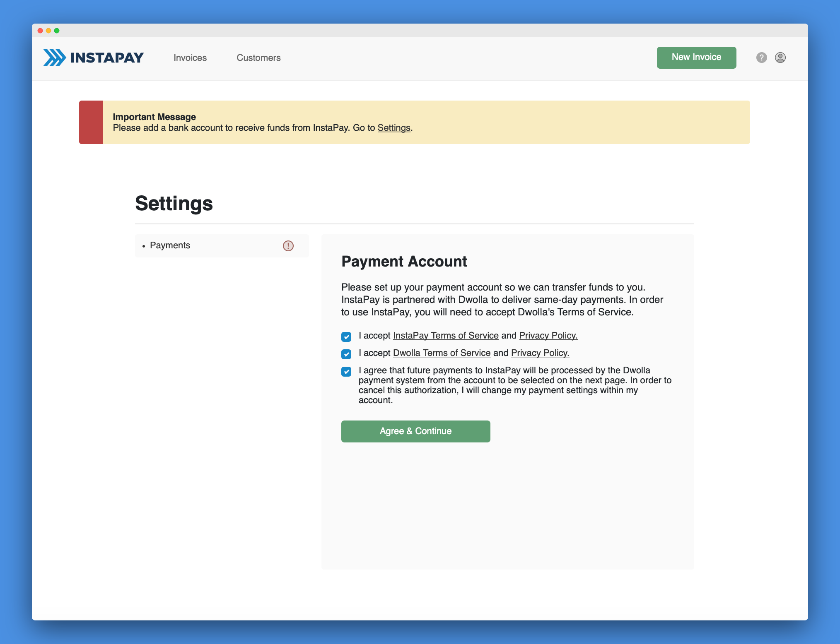Click the red close window dot

40,31
